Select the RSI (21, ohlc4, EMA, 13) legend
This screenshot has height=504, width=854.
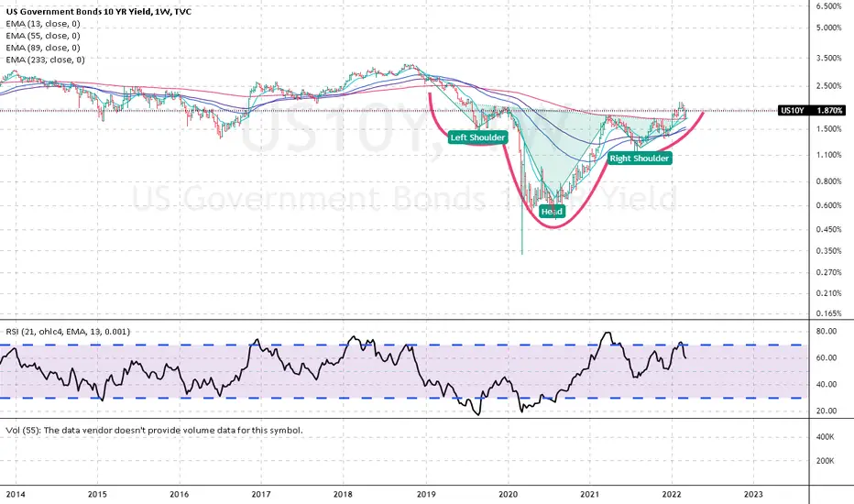[68, 332]
